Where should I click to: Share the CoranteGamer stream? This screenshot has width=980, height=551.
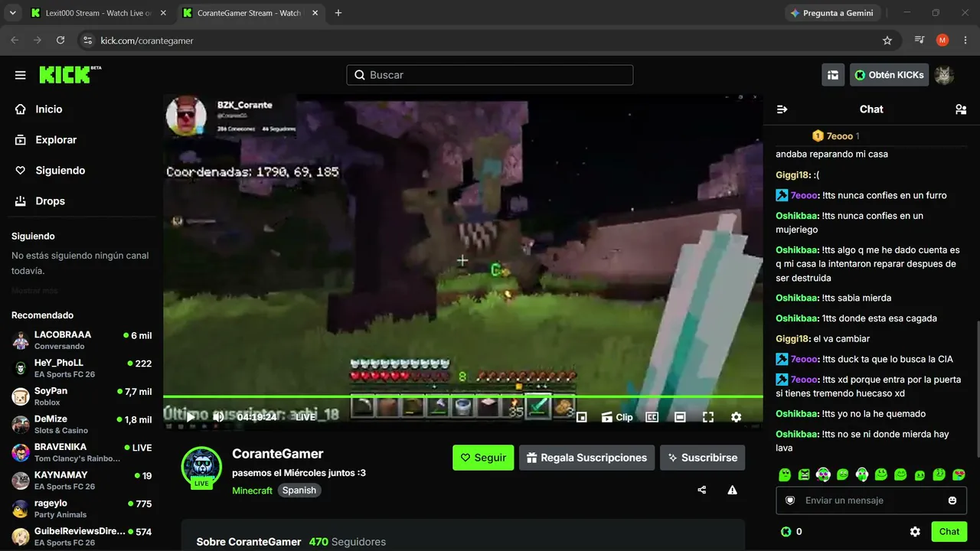(x=702, y=490)
